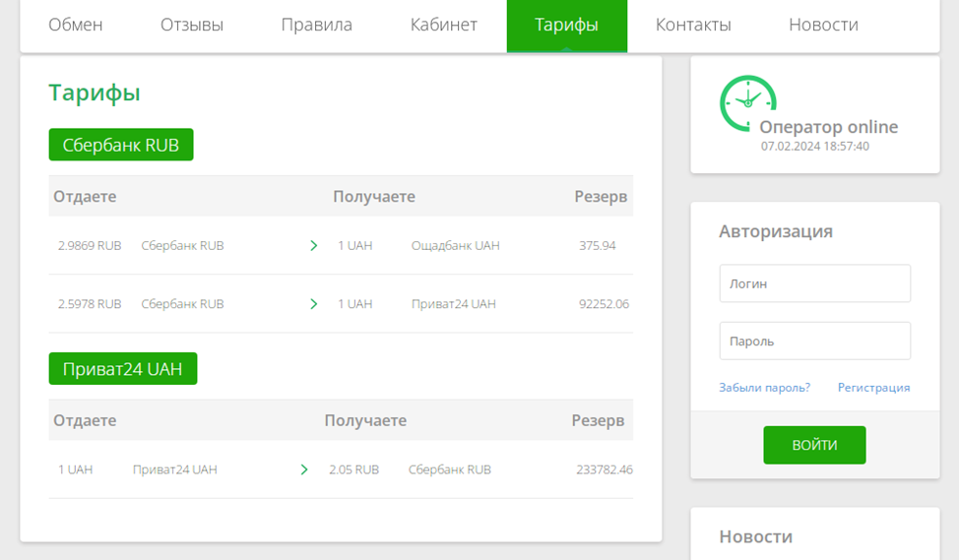Click the Авторизация heading
The height and width of the screenshot is (560, 959).
(x=776, y=231)
